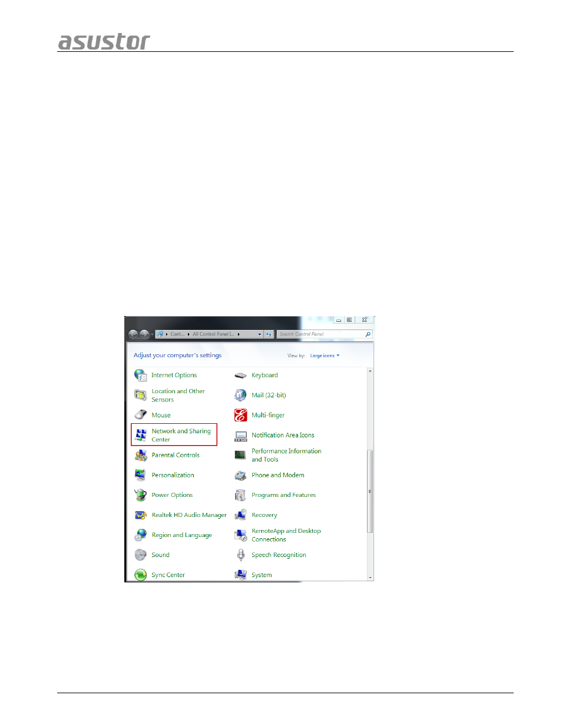
Task: Open Performance Information and Tools icon
Action: click(x=240, y=455)
